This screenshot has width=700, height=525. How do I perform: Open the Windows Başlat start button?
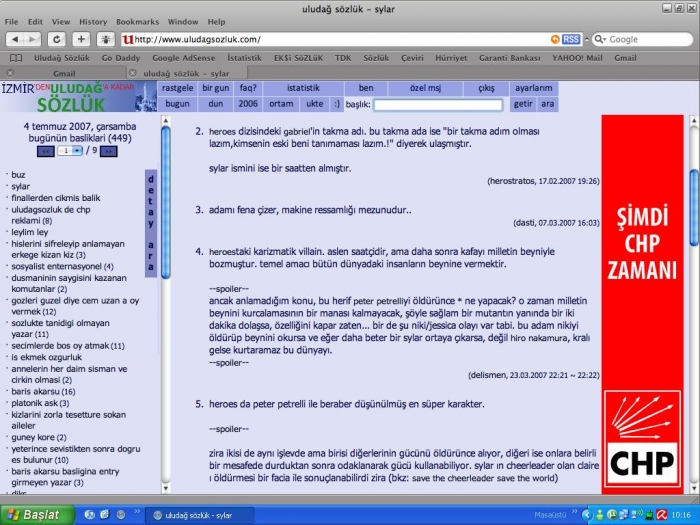point(38,515)
